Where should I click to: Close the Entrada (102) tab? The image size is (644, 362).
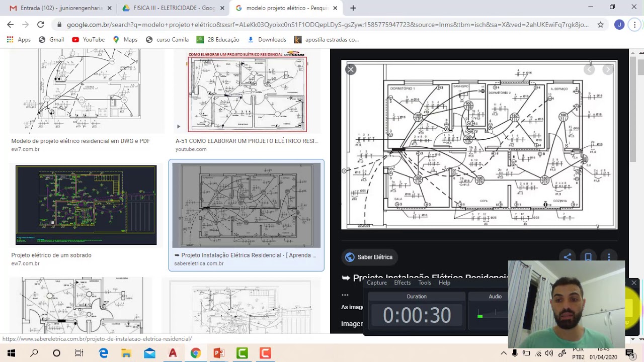tap(109, 8)
